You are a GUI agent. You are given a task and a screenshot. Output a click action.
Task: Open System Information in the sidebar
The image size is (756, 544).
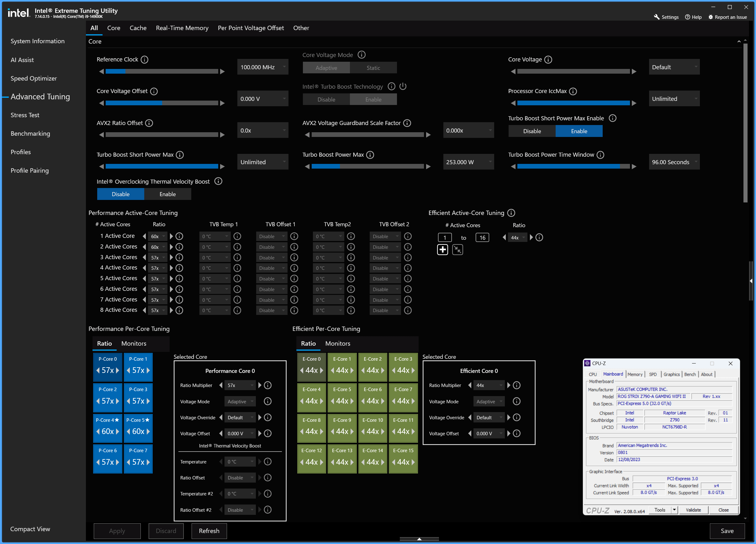(x=37, y=41)
